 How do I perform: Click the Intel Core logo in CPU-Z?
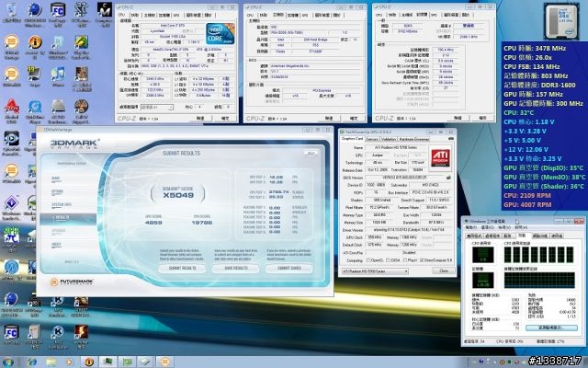click(x=220, y=33)
